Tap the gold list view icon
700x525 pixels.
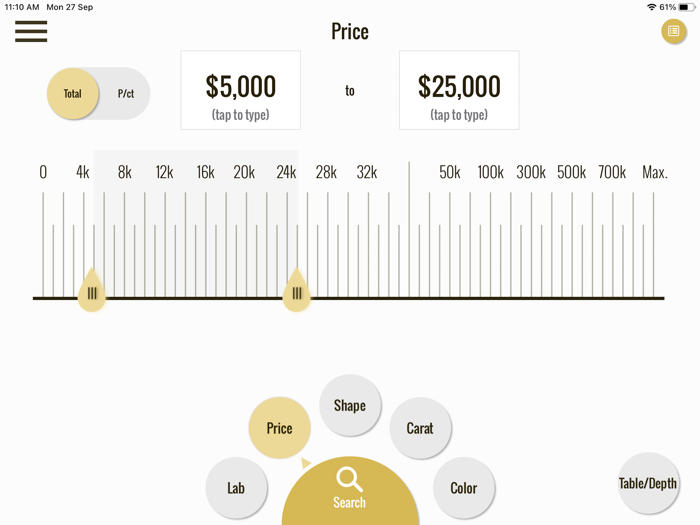(673, 32)
